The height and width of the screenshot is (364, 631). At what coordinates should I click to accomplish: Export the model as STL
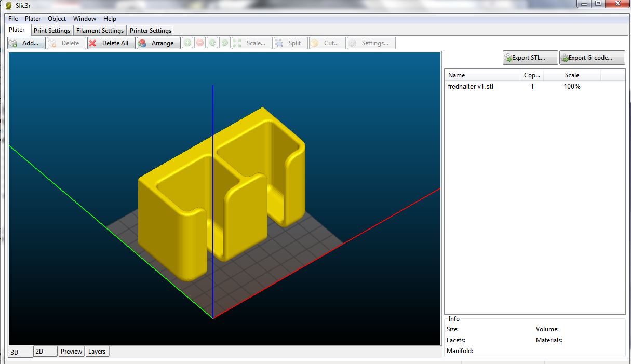pos(530,58)
